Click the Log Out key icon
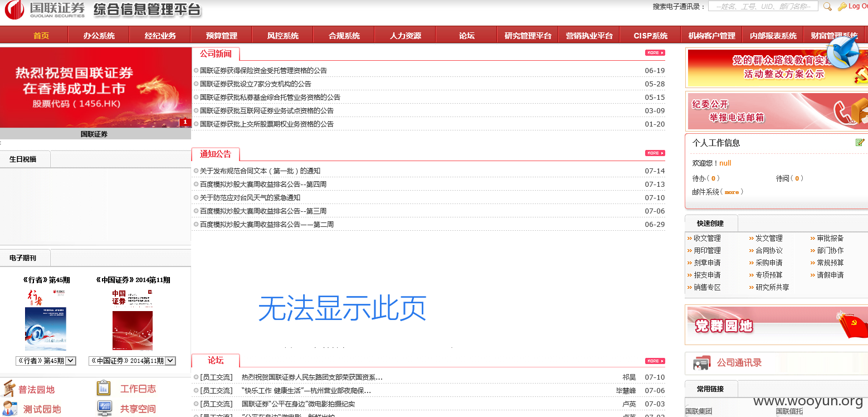 (x=842, y=7)
